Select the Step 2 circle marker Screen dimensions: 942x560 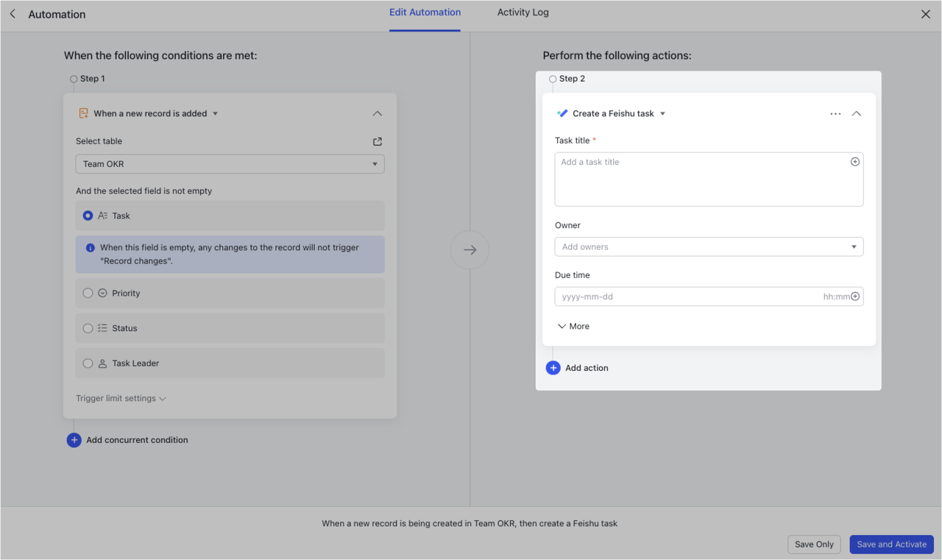[x=553, y=79]
